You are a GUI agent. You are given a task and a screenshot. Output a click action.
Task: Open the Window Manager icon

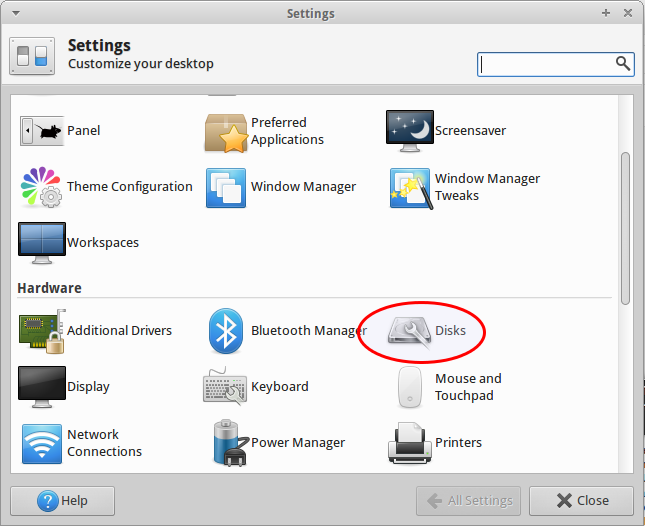pos(226,188)
